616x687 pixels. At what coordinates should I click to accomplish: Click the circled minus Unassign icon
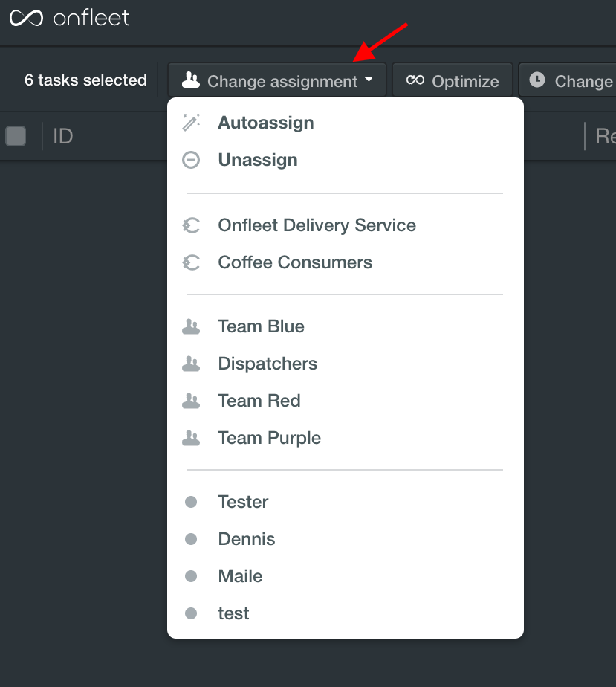[191, 160]
